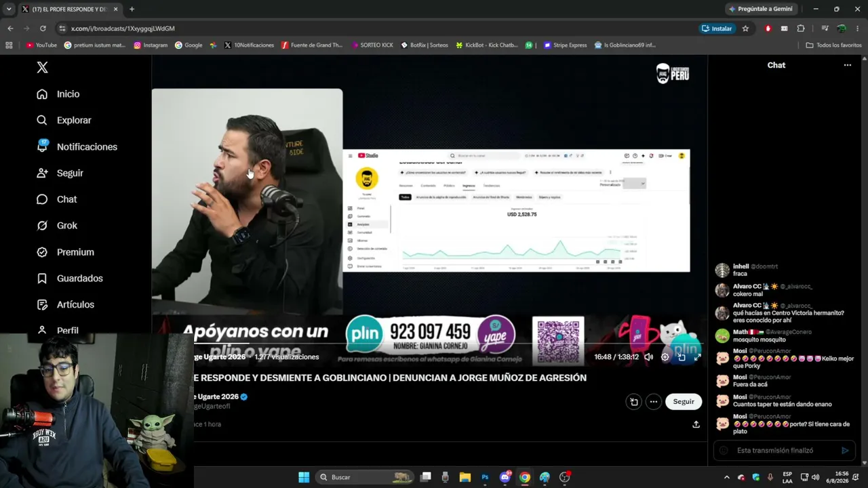This screenshot has width=868, height=488.
Task: Click the ESP LAA language indicator
Action: [787, 477]
